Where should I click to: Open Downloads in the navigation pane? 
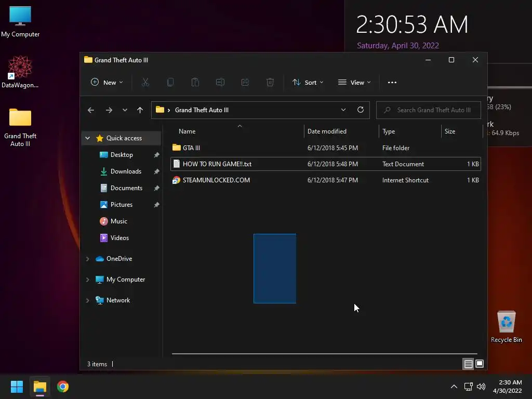[x=126, y=171]
